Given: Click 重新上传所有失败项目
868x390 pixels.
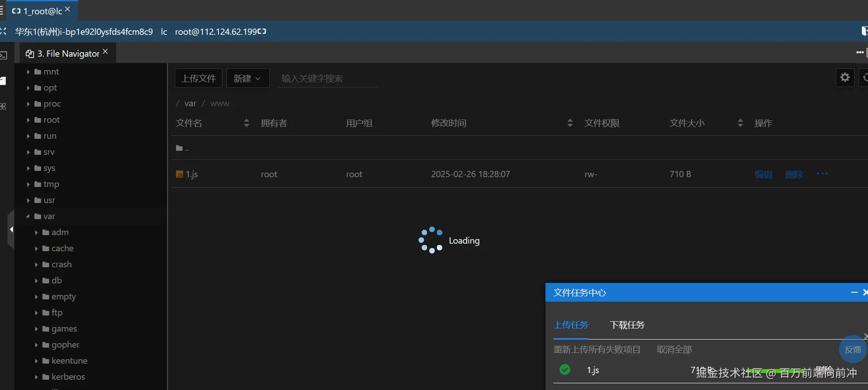Looking at the screenshot, I should tap(597, 349).
